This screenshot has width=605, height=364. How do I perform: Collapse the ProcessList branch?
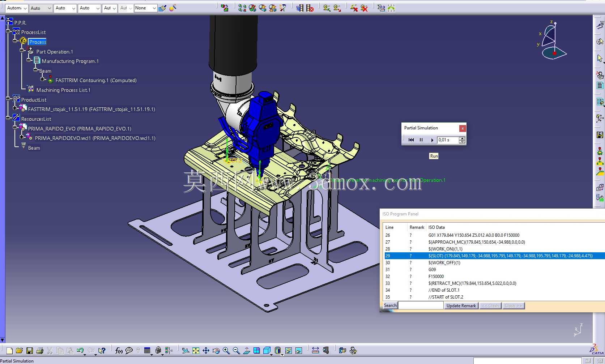(8, 31)
